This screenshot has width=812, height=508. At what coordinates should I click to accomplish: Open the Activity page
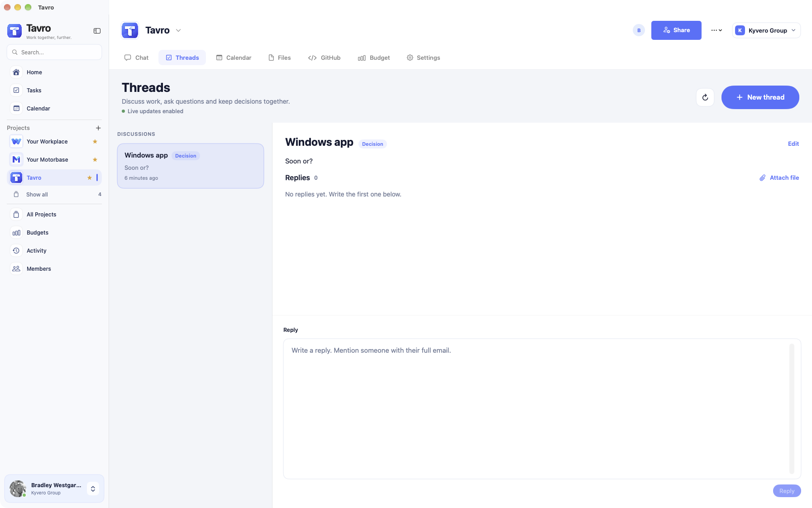point(54,251)
